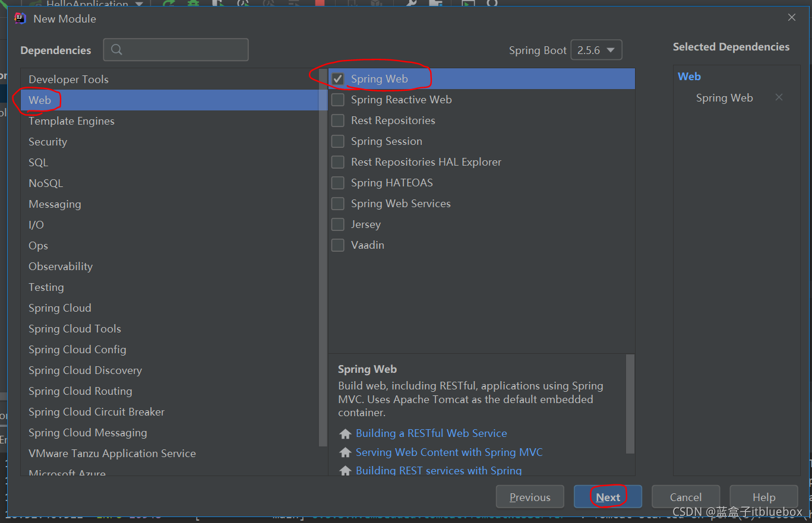Click the Cancel button
Screen dimensions: 812x523
click(x=685, y=497)
